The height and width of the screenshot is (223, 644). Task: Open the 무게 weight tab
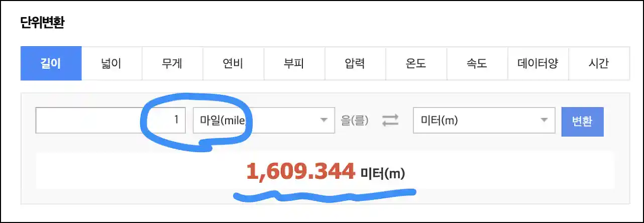pos(172,64)
